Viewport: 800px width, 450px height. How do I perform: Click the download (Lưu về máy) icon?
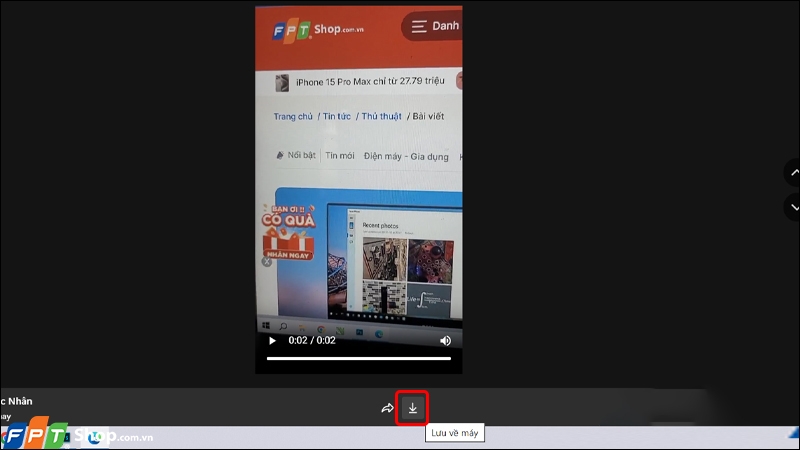click(412, 408)
